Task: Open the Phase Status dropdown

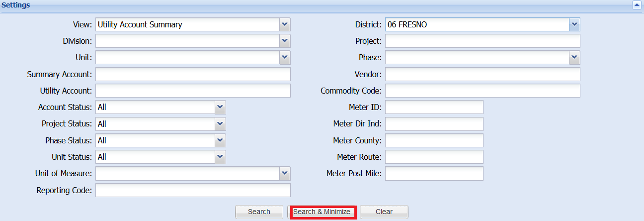Action: pos(220,140)
